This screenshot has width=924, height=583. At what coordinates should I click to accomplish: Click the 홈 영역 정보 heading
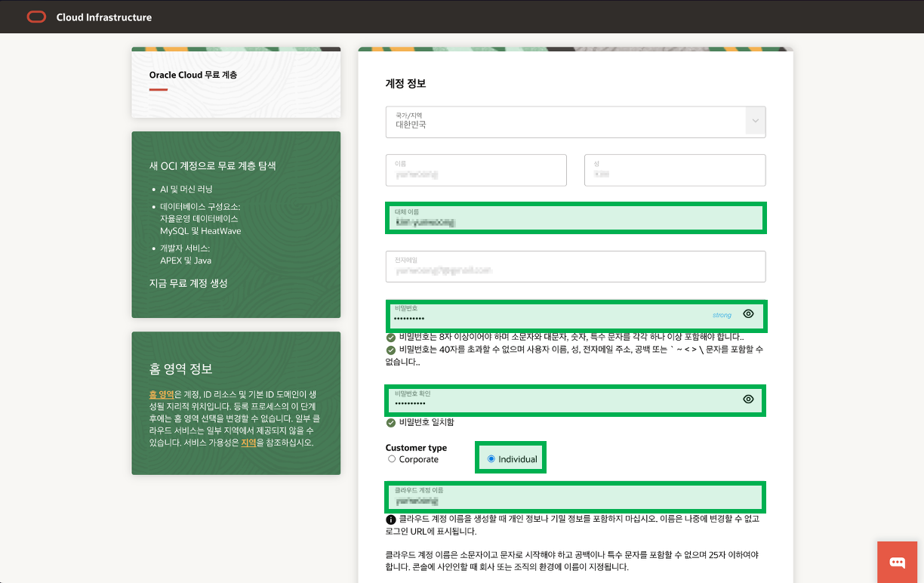pyautogui.click(x=181, y=369)
